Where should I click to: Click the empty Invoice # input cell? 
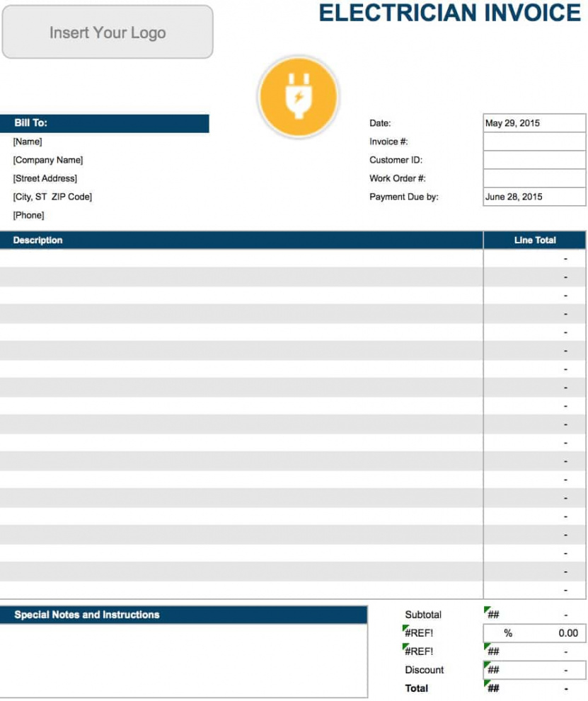pos(534,141)
